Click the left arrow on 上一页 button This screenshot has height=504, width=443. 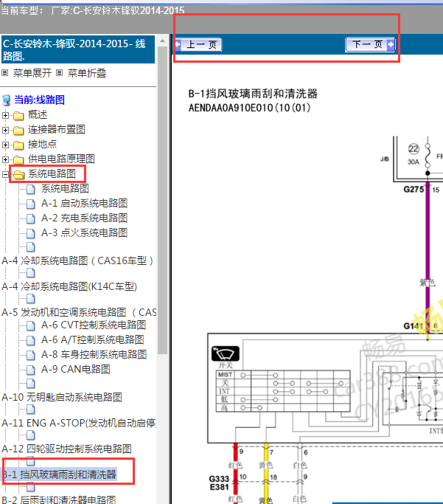pyautogui.click(x=178, y=45)
